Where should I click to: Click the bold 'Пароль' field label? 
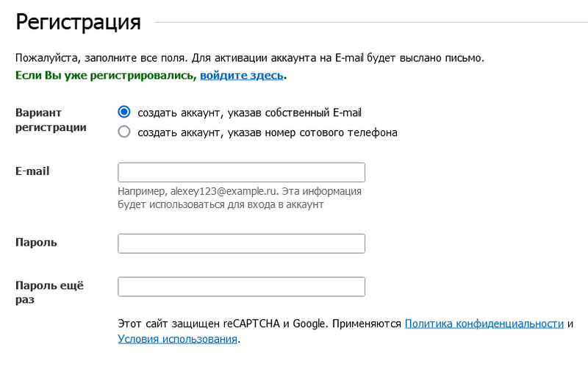[x=36, y=243]
